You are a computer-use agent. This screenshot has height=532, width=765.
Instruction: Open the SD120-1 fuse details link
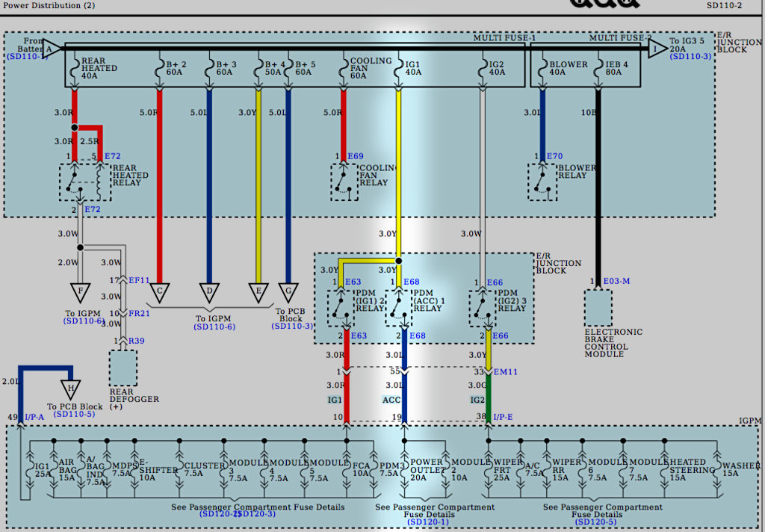click(427, 522)
